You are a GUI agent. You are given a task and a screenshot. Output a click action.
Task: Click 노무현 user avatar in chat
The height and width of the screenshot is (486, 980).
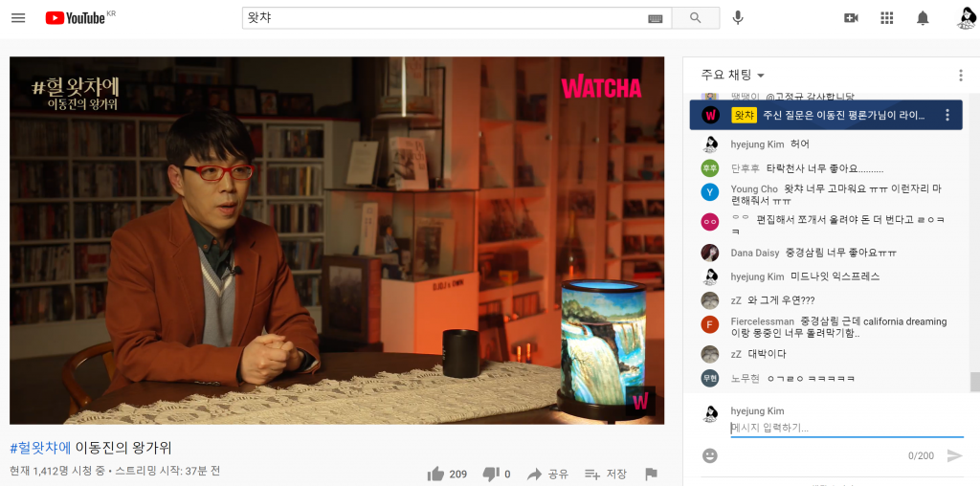click(709, 378)
